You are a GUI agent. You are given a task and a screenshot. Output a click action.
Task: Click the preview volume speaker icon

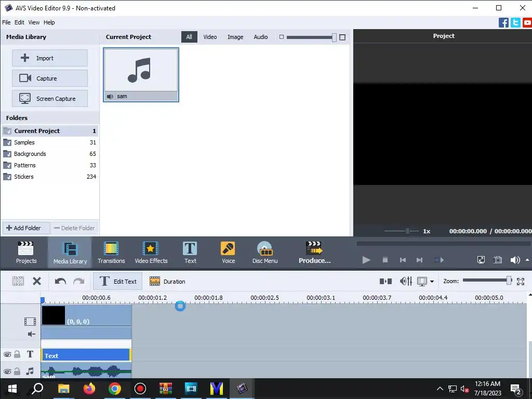[x=515, y=260]
